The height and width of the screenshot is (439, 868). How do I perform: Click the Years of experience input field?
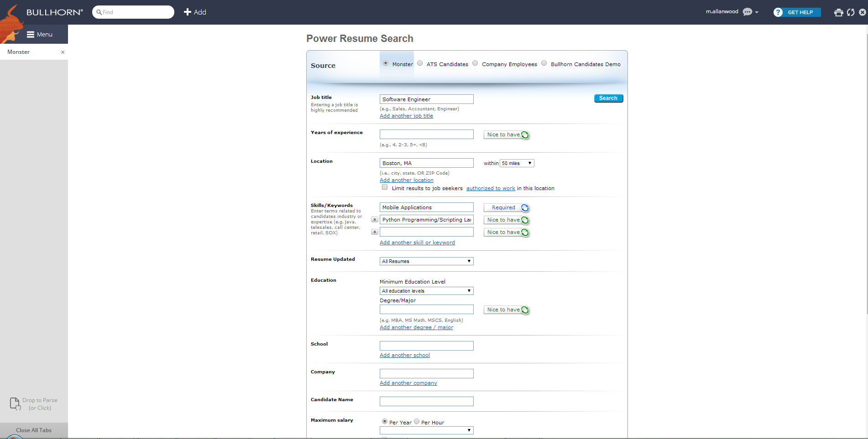point(426,134)
